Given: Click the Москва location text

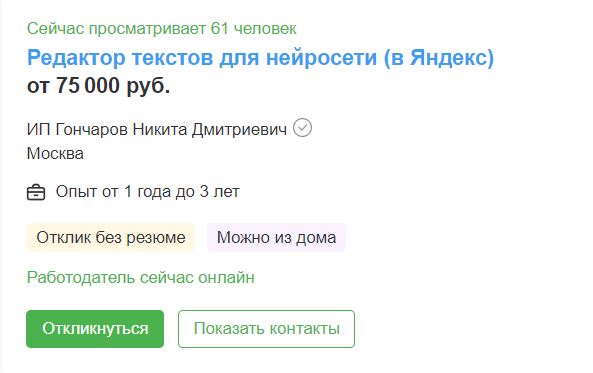Looking at the screenshot, I should click(55, 154).
